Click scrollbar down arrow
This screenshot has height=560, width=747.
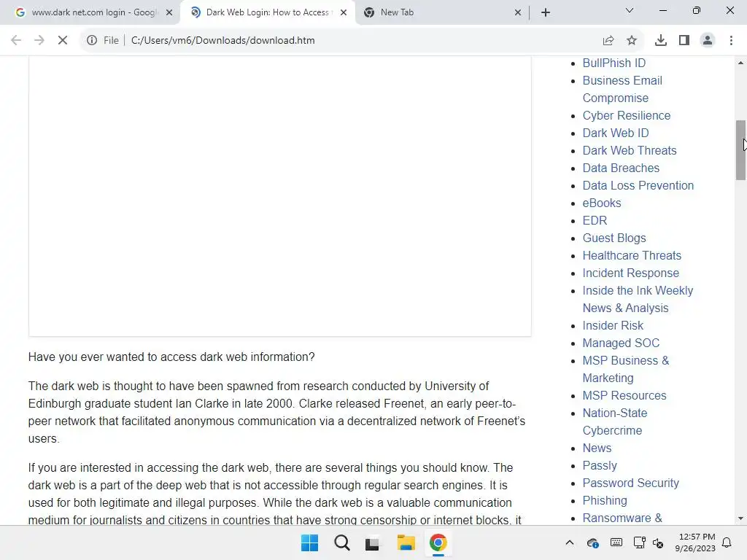point(740,518)
